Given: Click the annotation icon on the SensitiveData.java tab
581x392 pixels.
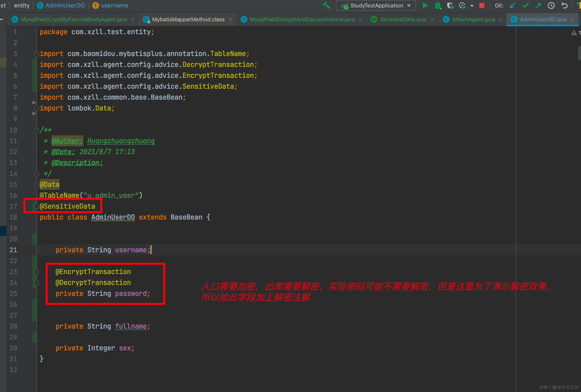Looking at the screenshot, I should click(374, 20).
